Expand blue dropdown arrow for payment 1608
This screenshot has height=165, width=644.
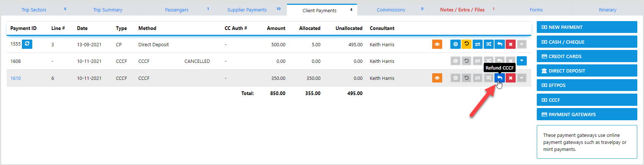click(522, 61)
